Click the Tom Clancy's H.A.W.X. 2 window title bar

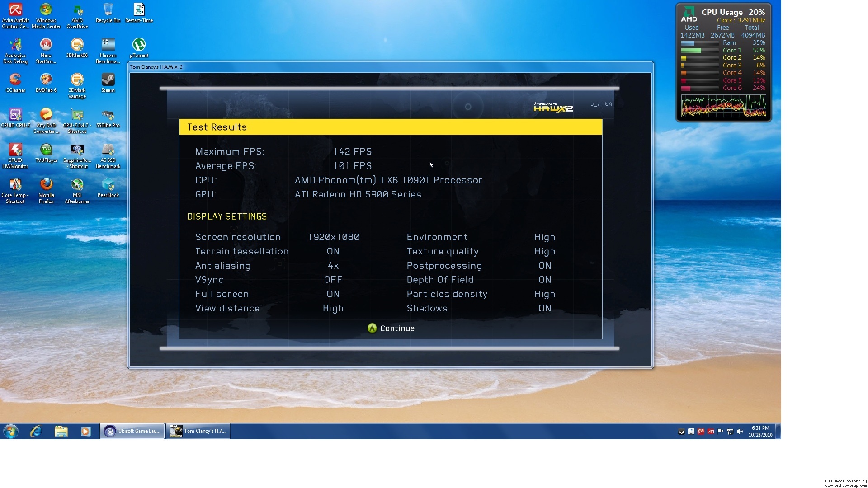391,67
